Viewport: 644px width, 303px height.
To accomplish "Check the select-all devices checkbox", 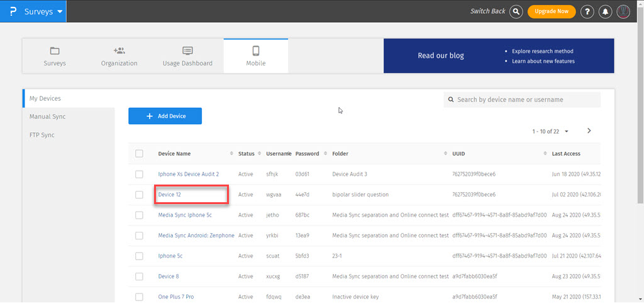I will pos(139,154).
